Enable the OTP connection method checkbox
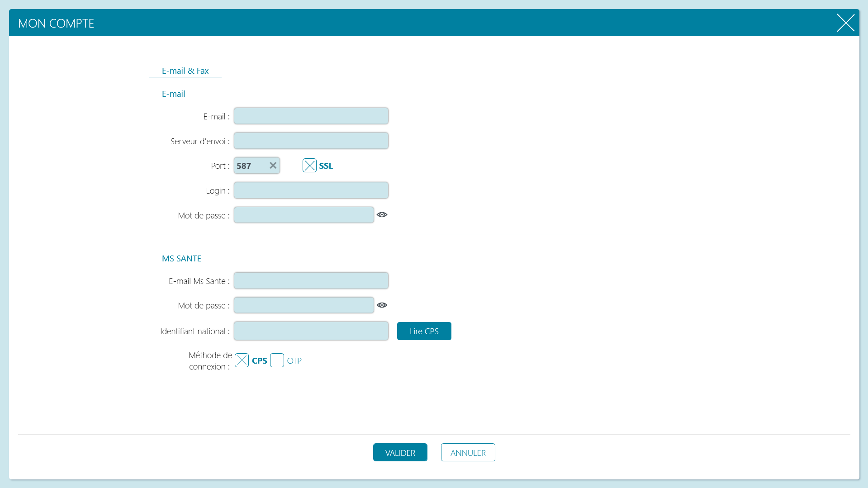Image resolution: width=868 pixels, height=488 pixels. [x=277, y=360]
